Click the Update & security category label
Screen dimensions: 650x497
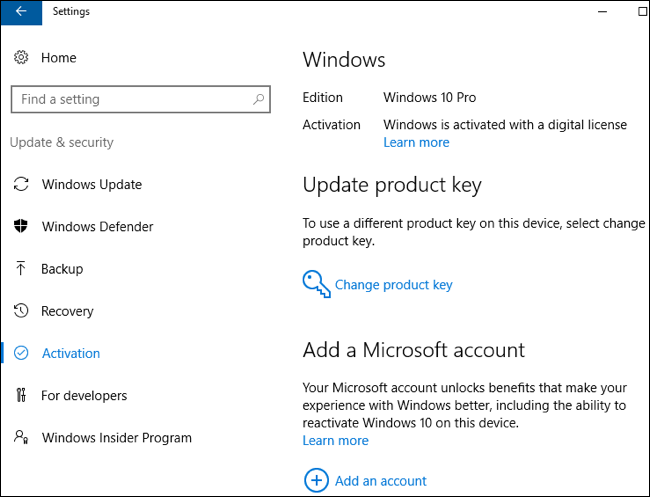(61, 142)
